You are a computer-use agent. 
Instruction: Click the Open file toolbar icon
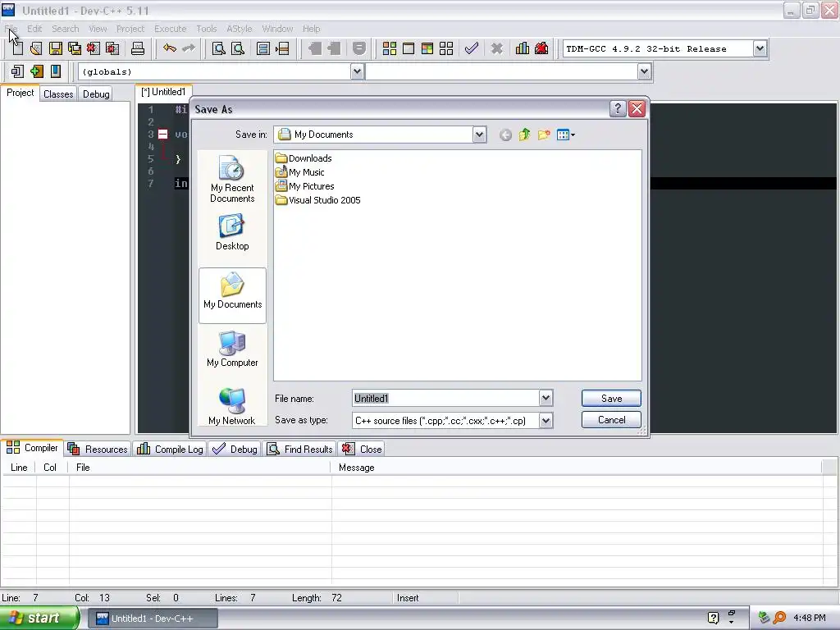click(x=36, y=48)
